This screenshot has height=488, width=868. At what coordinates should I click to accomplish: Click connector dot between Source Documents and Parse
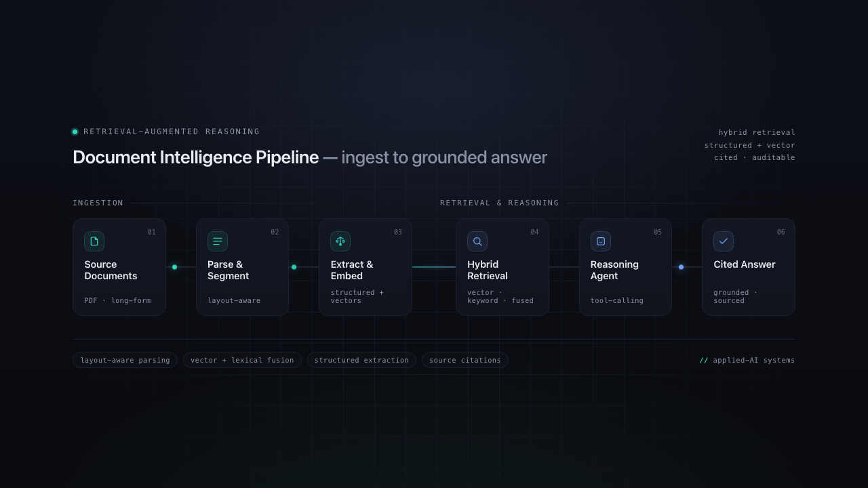174,267
